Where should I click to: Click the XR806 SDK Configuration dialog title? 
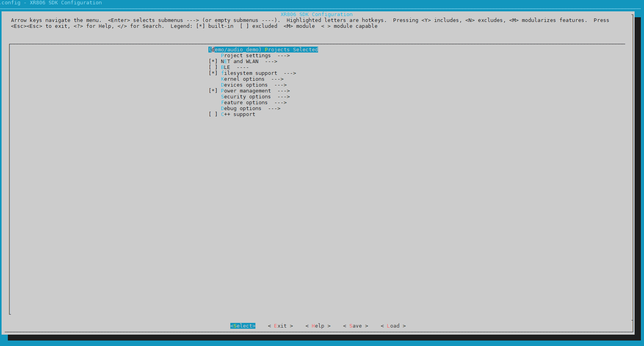pyautogui.click(x=316, y=14)
